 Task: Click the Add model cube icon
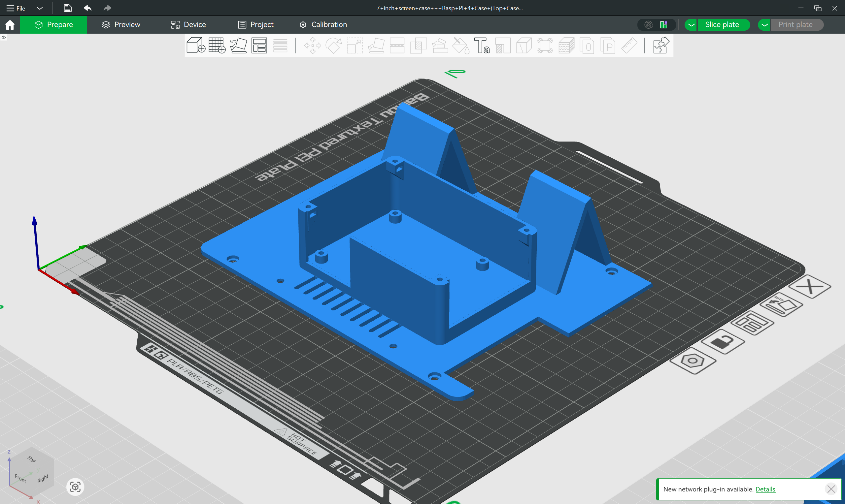(196, 45)
